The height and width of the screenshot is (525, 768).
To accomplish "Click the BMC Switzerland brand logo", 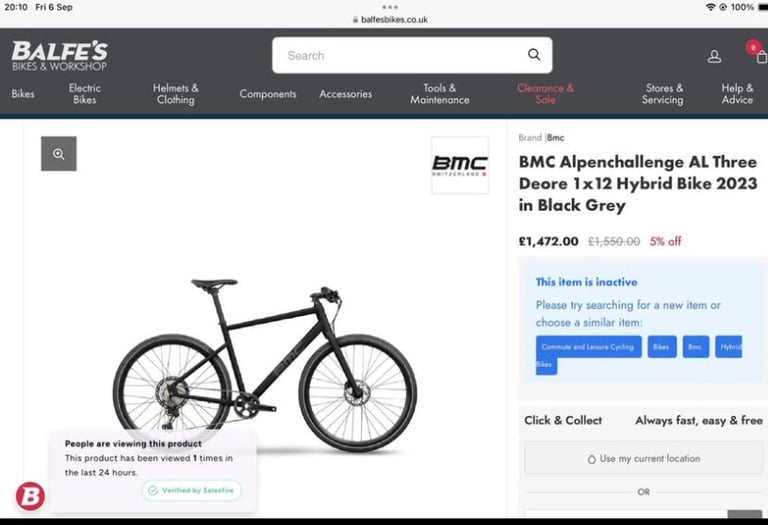I will 460,166.
